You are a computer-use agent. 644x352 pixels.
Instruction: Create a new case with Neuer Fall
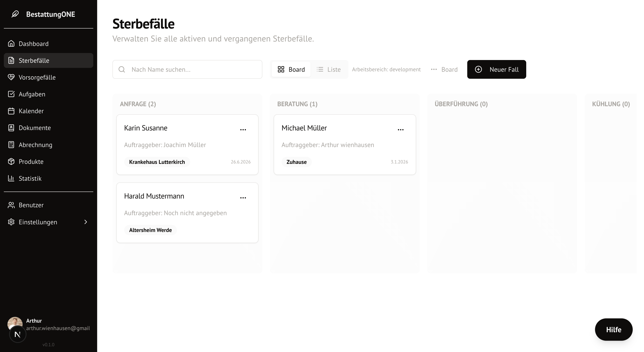[496, 69]
